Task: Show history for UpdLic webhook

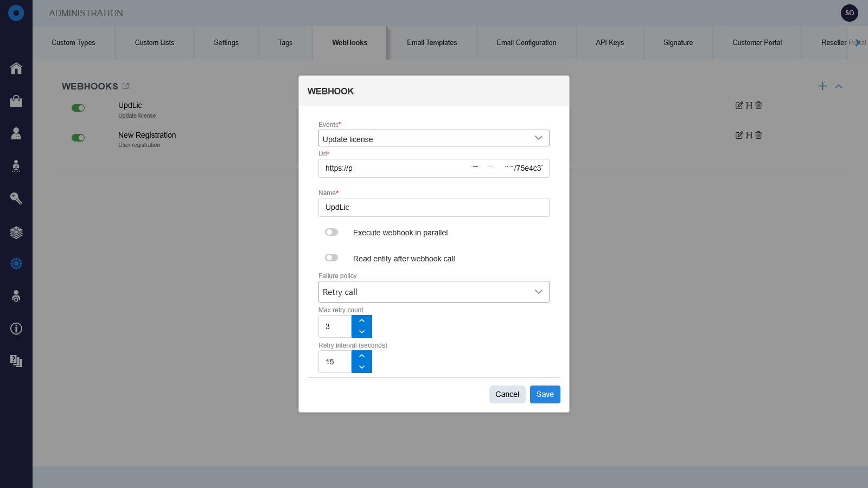Action: click(749, 105)
